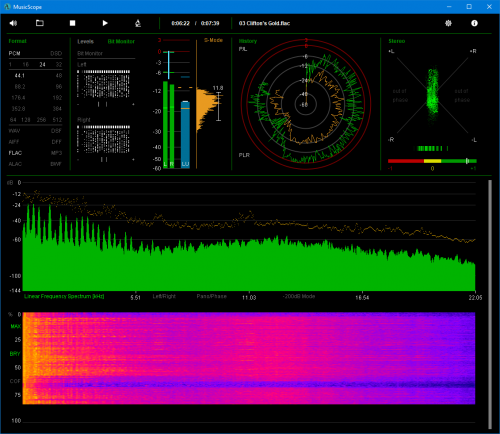Toggle the Pass/Phase spectrum option

(212, 296)
